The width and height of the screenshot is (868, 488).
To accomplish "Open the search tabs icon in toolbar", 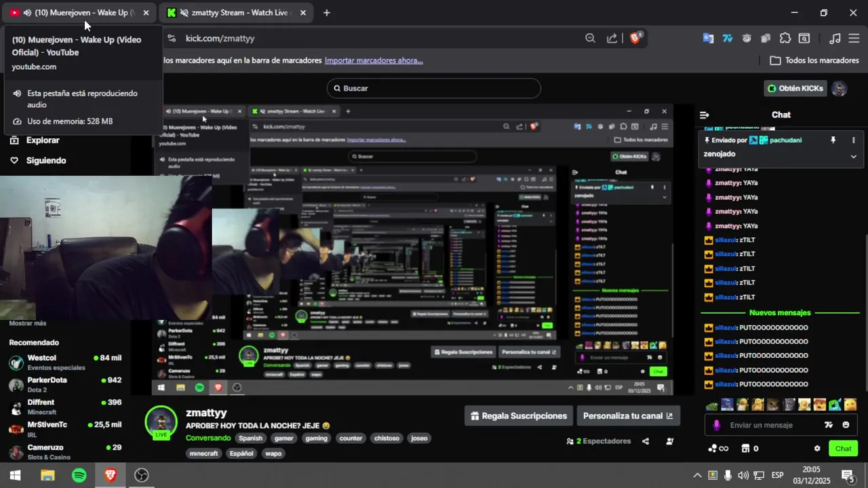I will [x=804, y=39].
